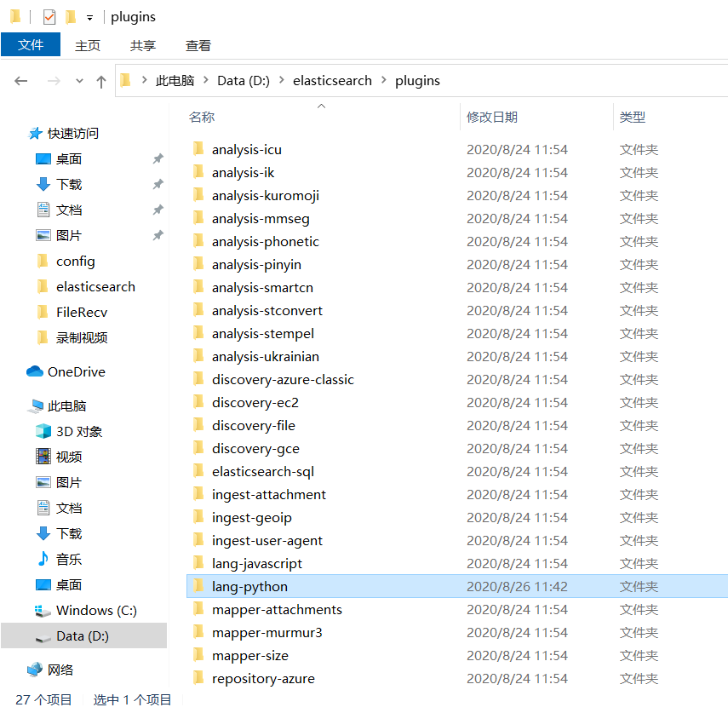Click the analysis-ik folder icon
Screen dimensions: 728x713
(198, 171)
